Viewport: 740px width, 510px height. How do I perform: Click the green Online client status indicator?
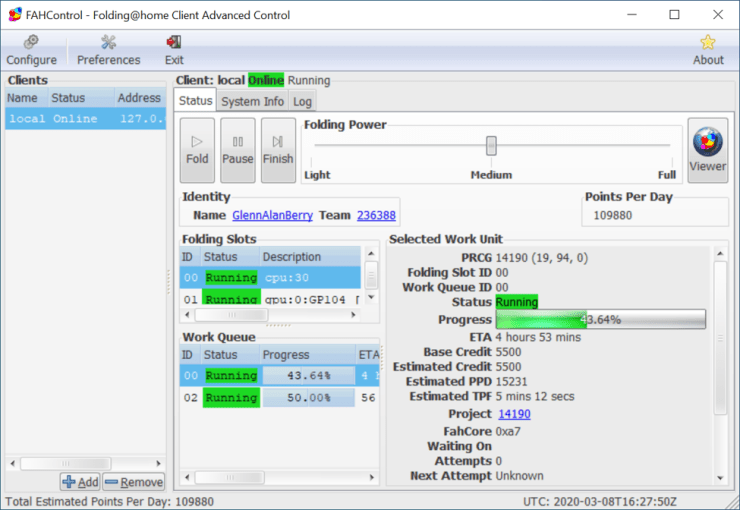pos(266,80)
